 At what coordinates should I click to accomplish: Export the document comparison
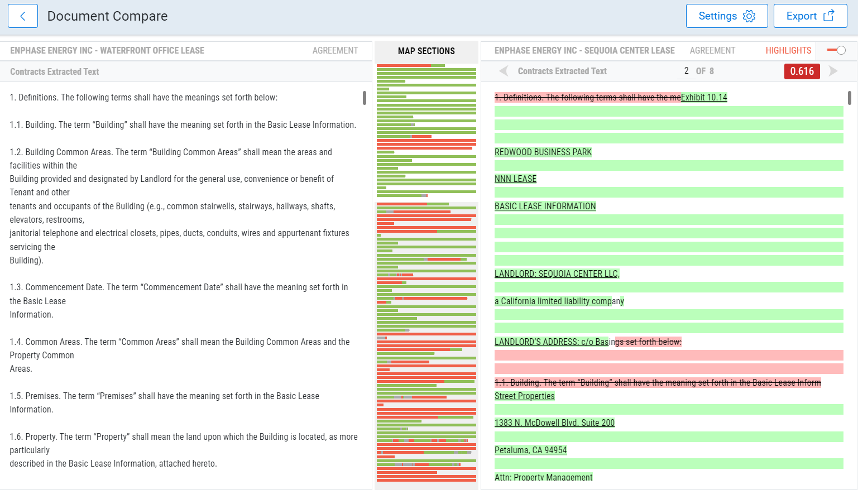[x=810, y=16]
